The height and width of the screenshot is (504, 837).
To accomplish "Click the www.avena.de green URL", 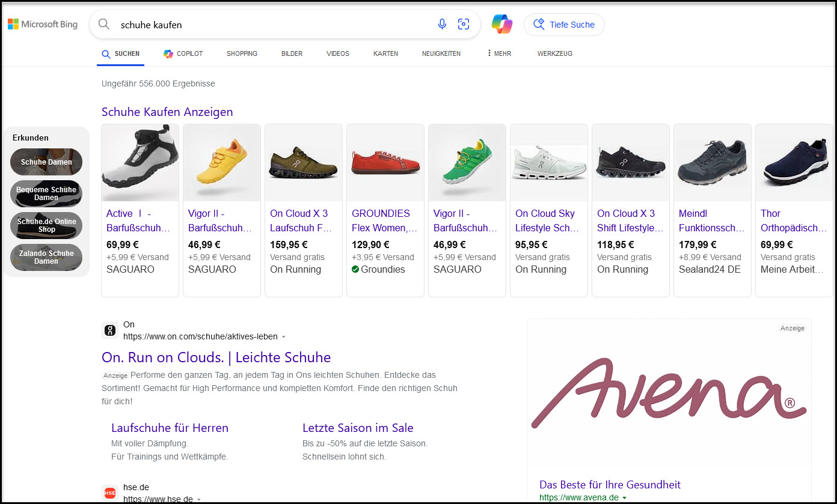I will pyautogui.click(x=579, y=497).
